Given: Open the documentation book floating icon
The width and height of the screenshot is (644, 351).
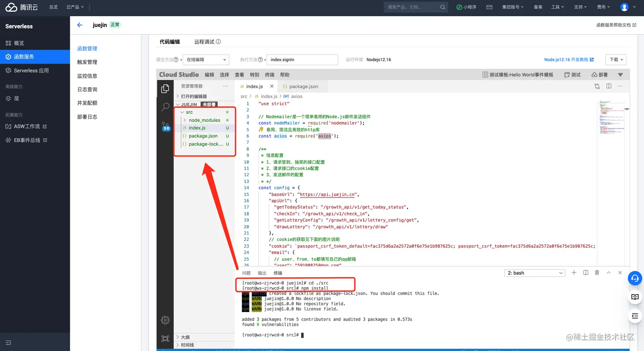Looking at the screenshot, I should pos(635,297).
